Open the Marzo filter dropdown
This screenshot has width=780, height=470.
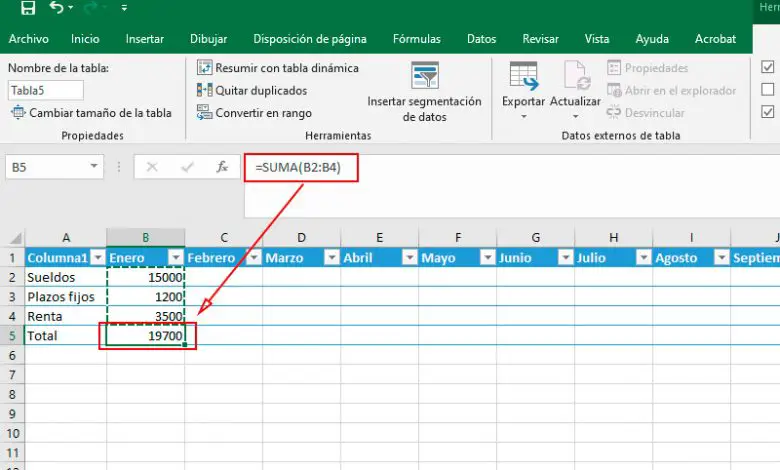coord(332,257)
